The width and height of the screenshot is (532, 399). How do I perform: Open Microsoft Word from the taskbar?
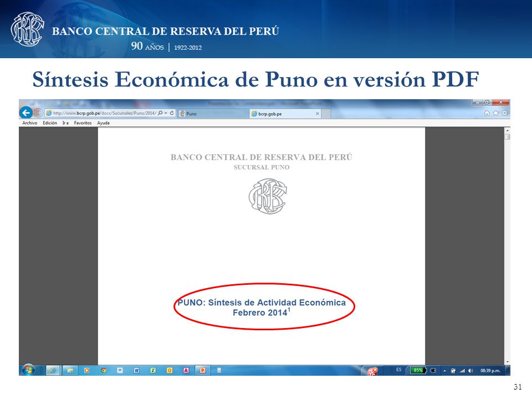tap(136, 371)
